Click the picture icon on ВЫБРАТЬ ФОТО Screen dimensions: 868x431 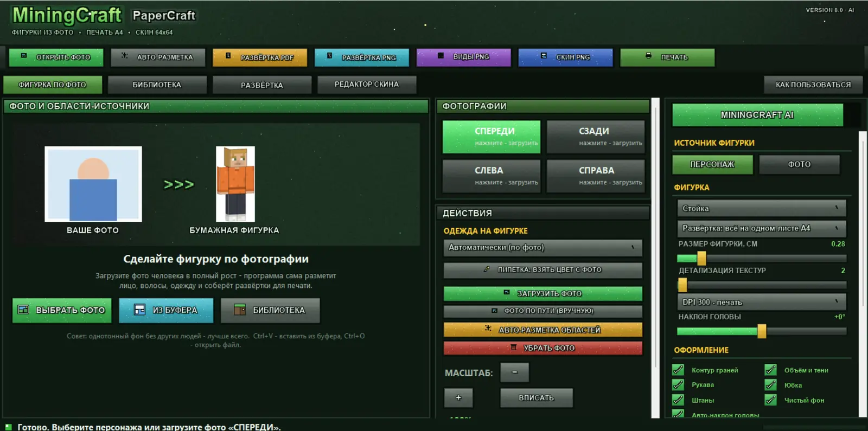click(x=23, y=310)
